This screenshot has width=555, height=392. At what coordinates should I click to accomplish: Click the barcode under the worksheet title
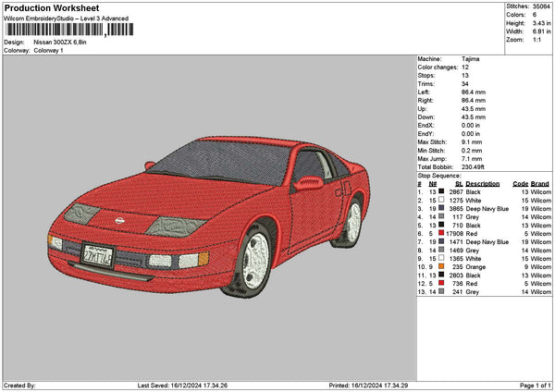pyautogui.click(x=69, y=30)
